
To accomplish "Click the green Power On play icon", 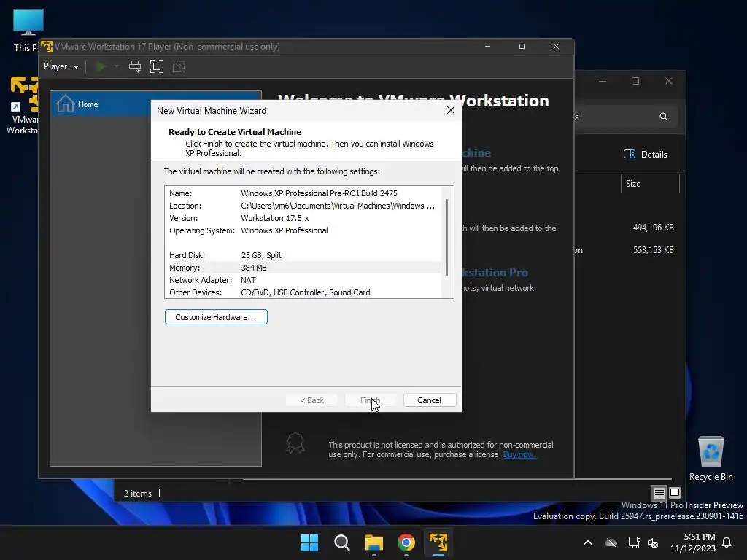I will tap(101, 66).
